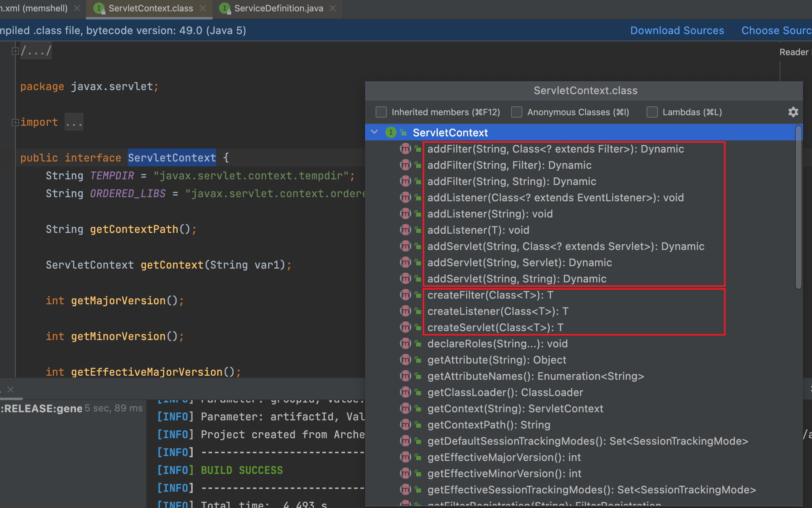Image resolution: width=812 pixels, height=508 pixels.
Task: Click the ORDERED_LIBS constant in editor
Action: (128, 194)
